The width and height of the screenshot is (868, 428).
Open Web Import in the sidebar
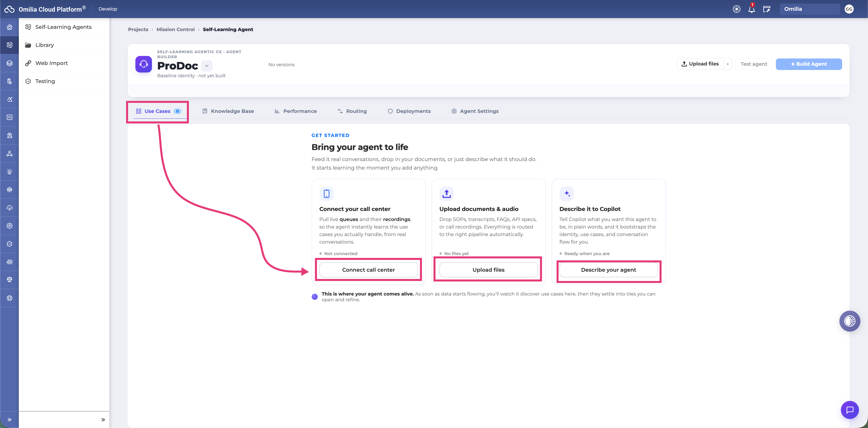(64, 63)
